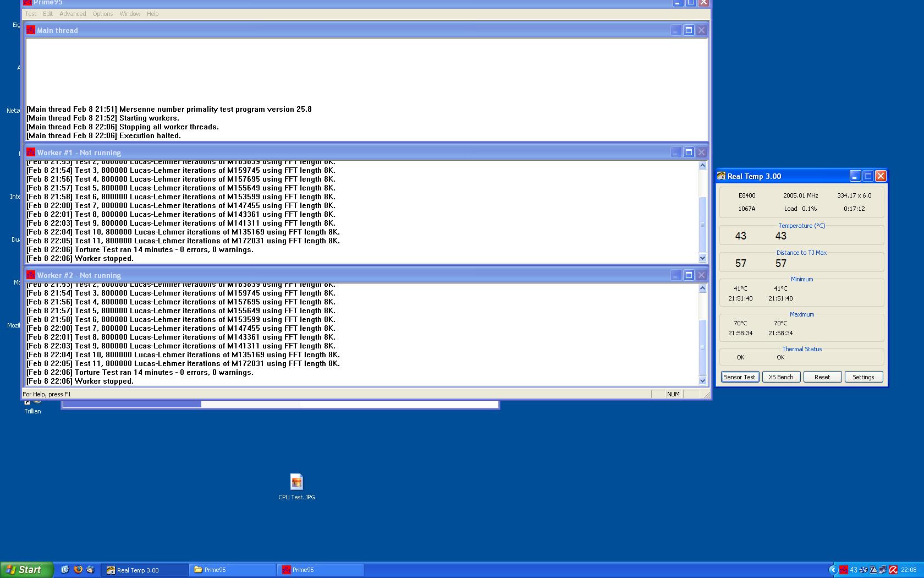Click the Real Temp 43 tray temperature
This screenshot has height=578, width=924.
tap(854, 570)
